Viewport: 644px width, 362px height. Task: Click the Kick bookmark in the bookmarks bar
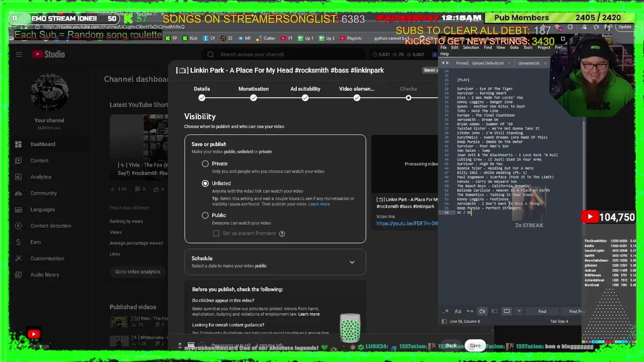(190, 38)
